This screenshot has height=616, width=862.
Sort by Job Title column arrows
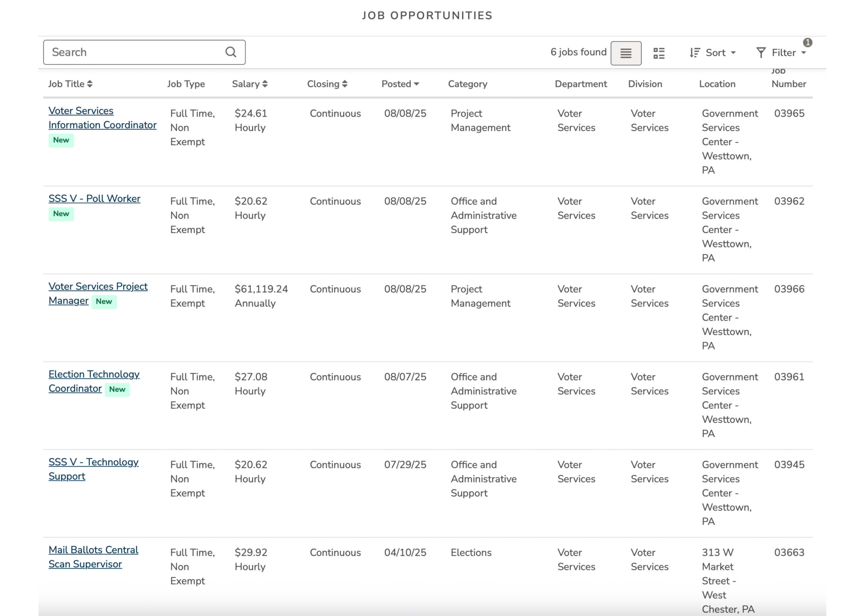tap(90, 84)
